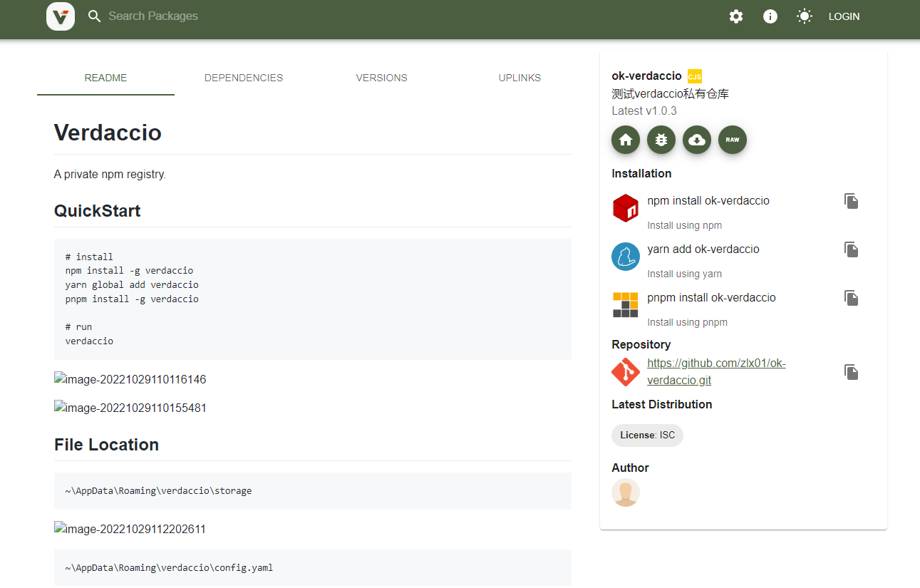Click the author avatar

coord(626,492)
